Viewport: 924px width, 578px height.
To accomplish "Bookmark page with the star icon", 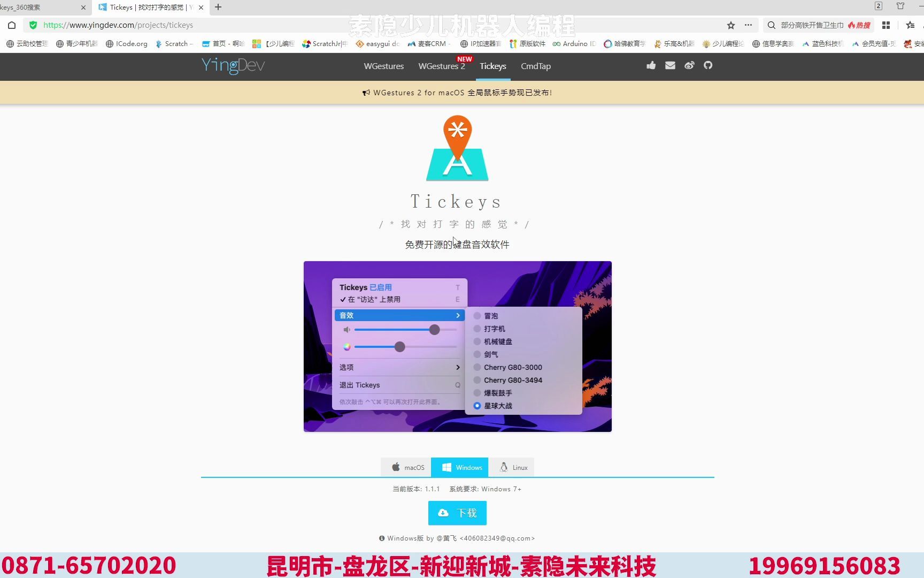I will pos(731,25).
